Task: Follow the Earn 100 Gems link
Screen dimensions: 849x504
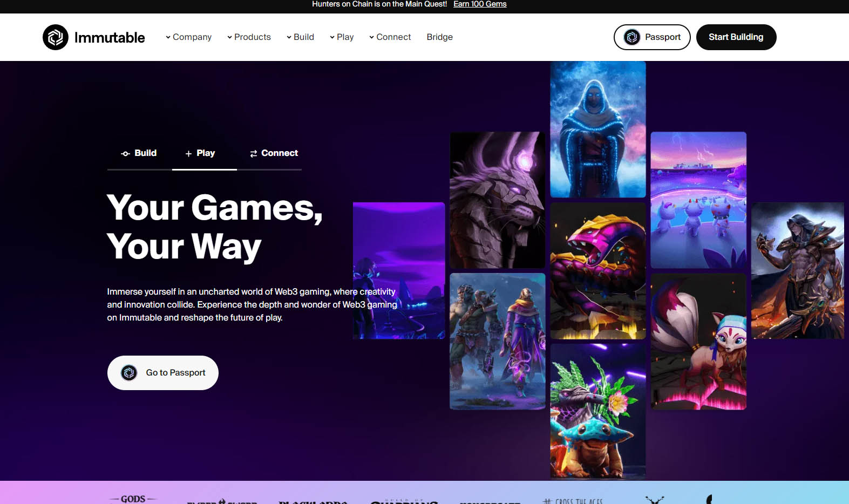Action: [480, 4]
